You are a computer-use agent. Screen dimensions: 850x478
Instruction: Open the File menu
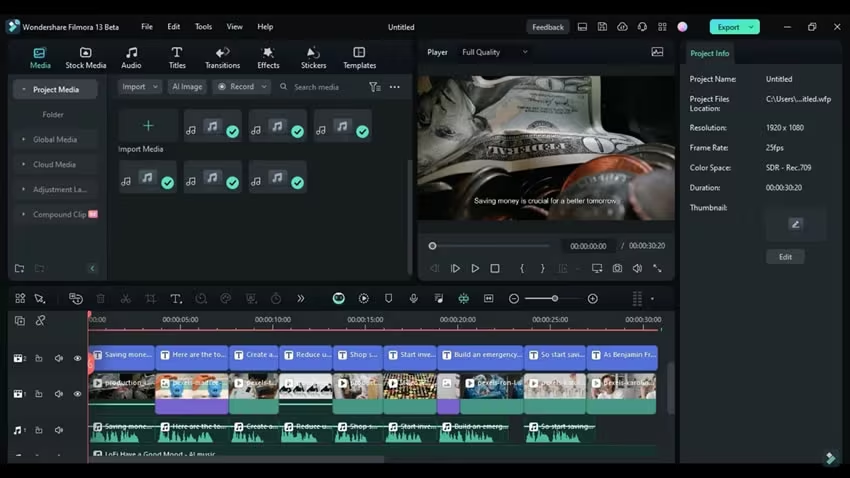(x=147, y=27)
